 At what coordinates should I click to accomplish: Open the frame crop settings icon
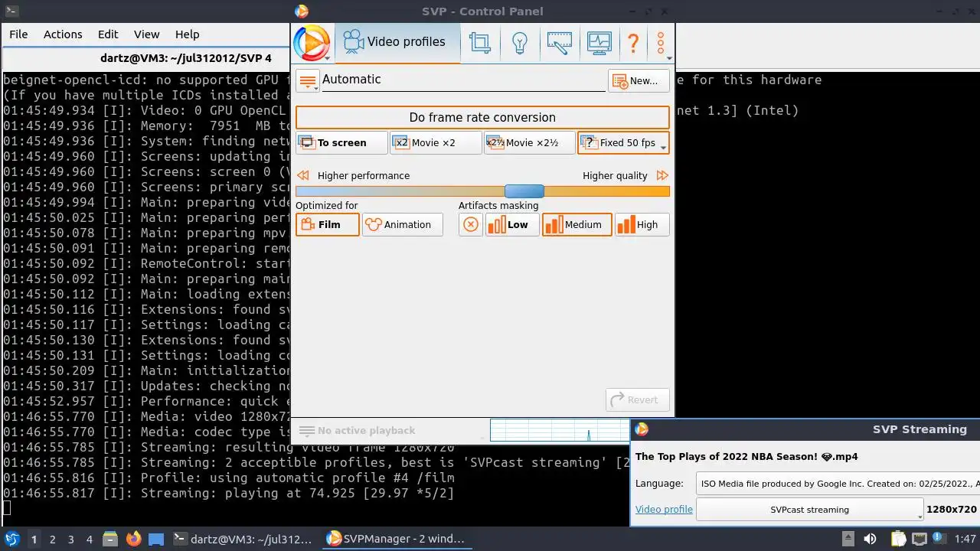tap(480, 42)
